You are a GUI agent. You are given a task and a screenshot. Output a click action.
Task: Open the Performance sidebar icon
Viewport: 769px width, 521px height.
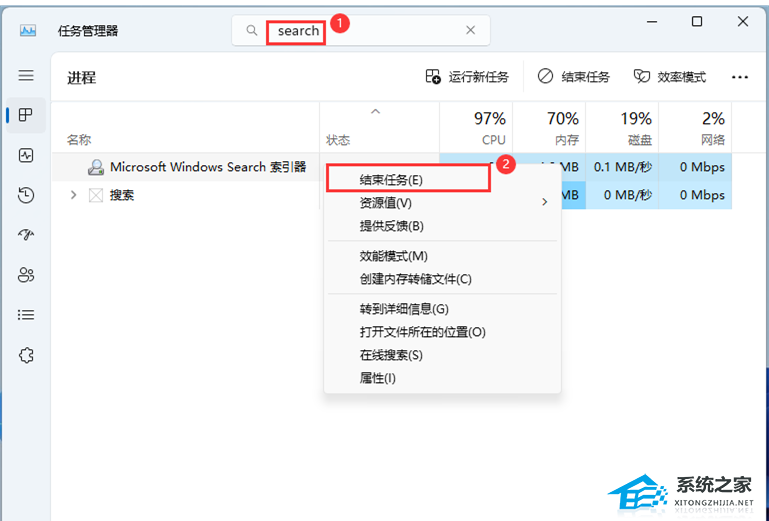(x=26, y=156)
